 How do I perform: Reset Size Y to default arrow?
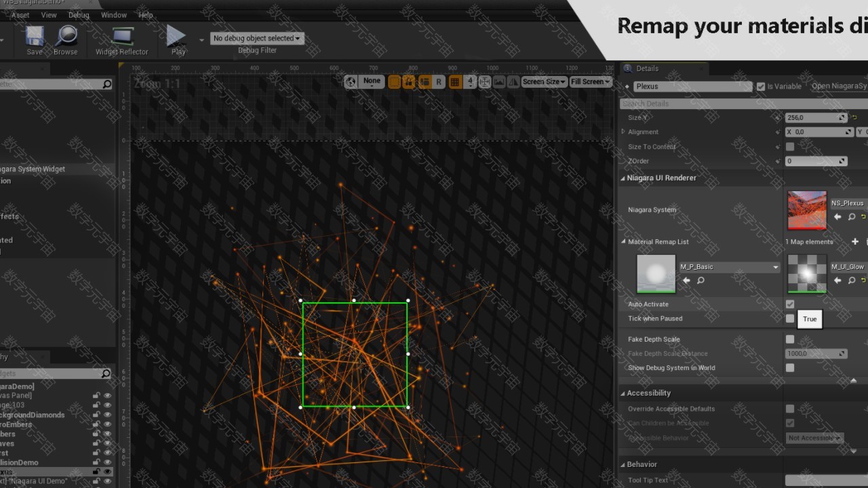coord(854,118)
